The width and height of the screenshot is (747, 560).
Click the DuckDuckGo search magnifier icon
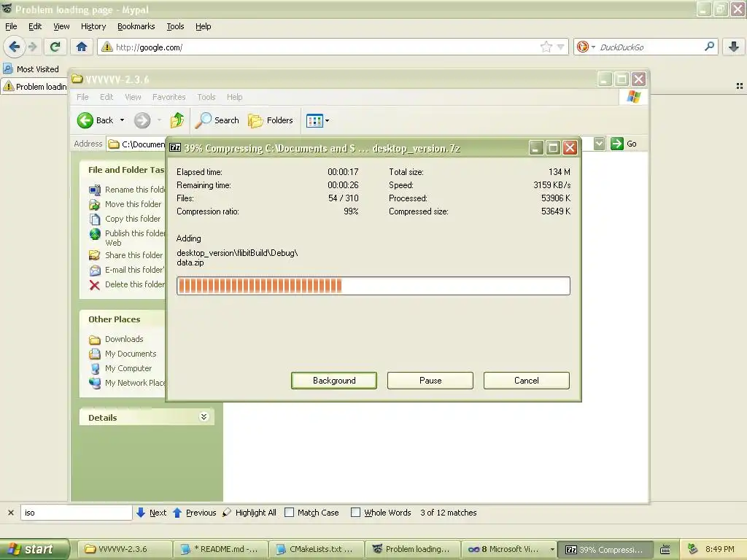click(709, 47)
